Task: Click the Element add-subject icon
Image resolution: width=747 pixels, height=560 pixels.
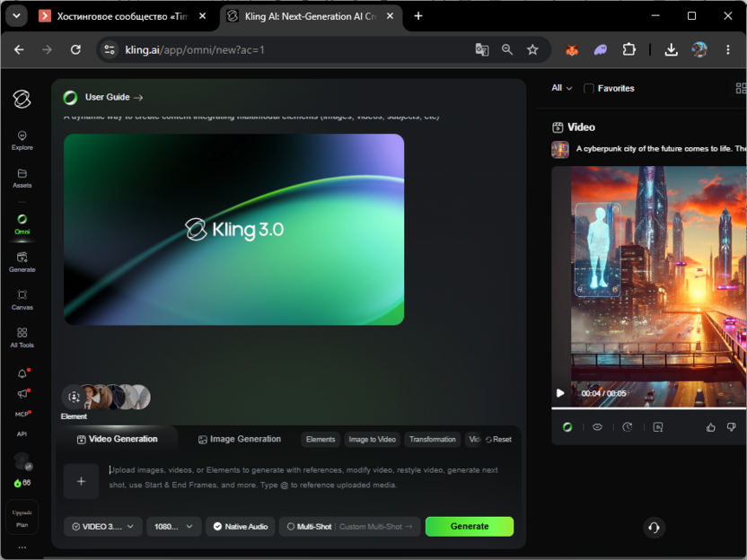Action: 74,397
